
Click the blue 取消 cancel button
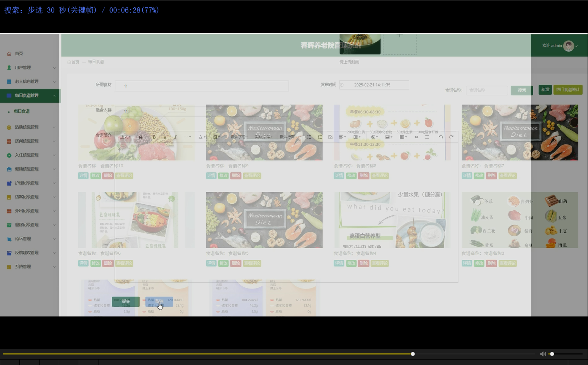[159, 302]
